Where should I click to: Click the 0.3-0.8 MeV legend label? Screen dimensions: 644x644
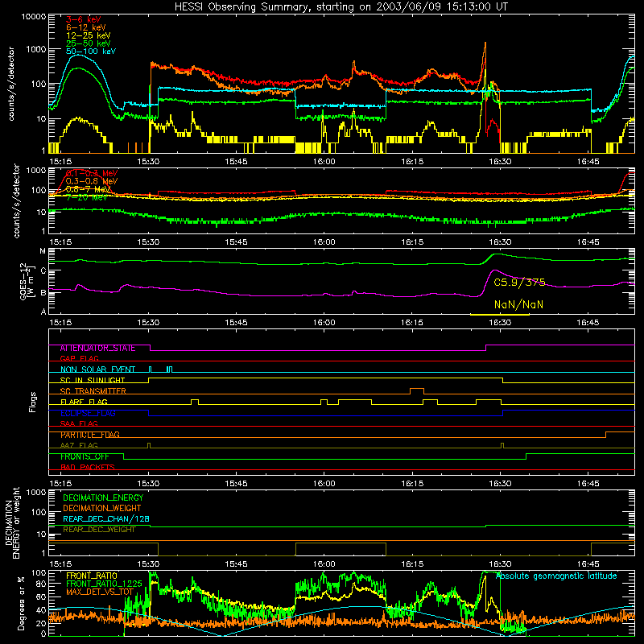pos(92,181)
